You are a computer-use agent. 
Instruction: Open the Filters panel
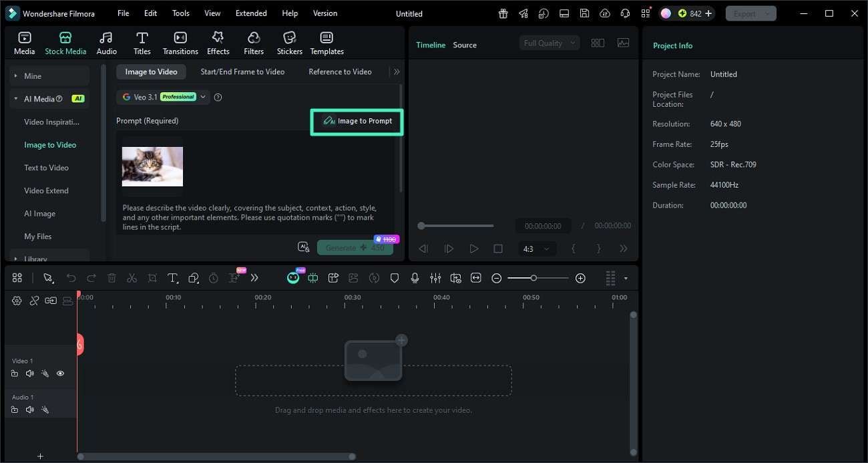(x=254, y=43)
